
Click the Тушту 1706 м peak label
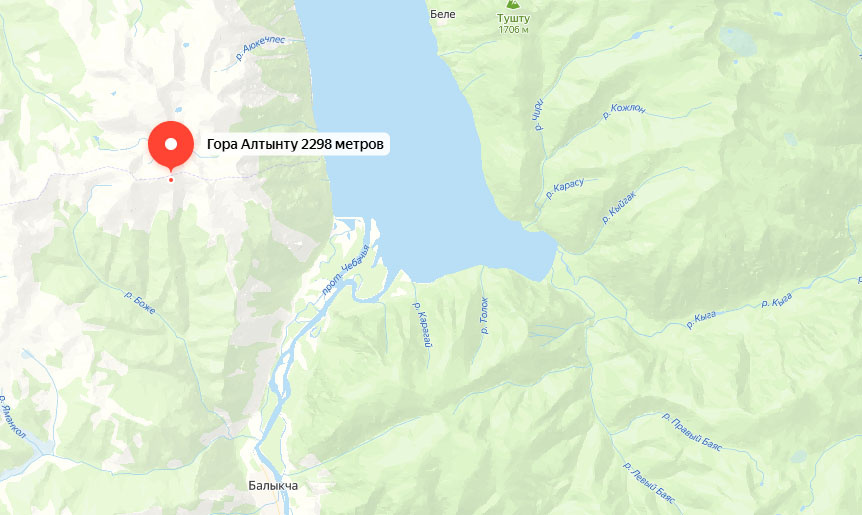(513, 24)
